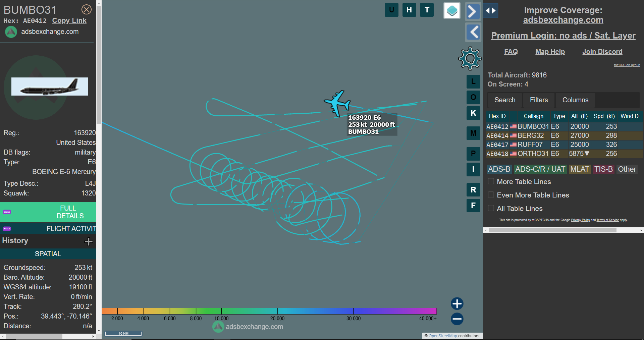Click the Copy Link link

[69, 20]
